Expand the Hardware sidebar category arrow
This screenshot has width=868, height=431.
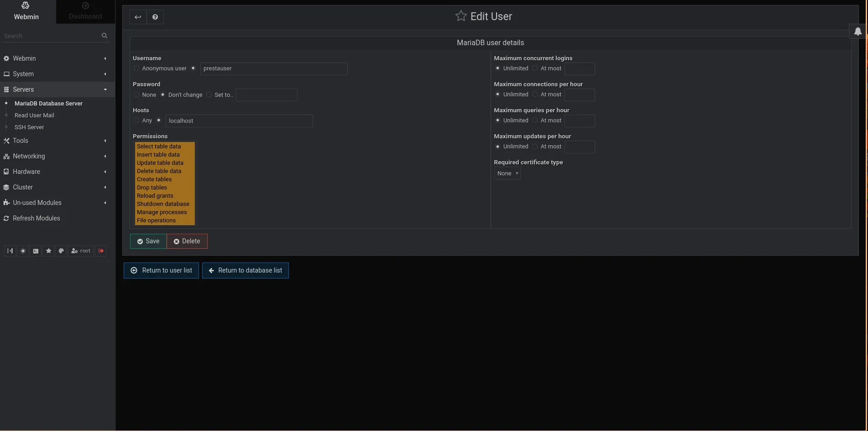coord(105,172)
